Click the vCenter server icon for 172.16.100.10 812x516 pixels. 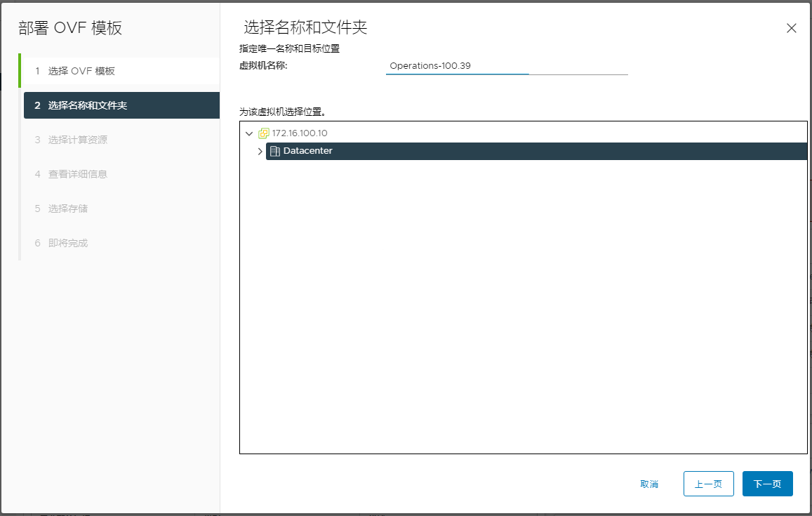coord(263,133)
